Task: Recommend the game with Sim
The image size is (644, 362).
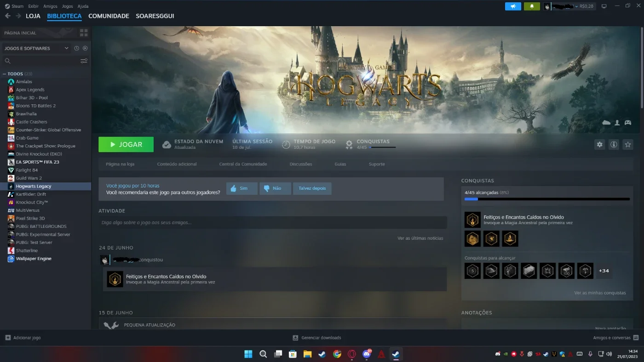Action: [x=242, y=188]
